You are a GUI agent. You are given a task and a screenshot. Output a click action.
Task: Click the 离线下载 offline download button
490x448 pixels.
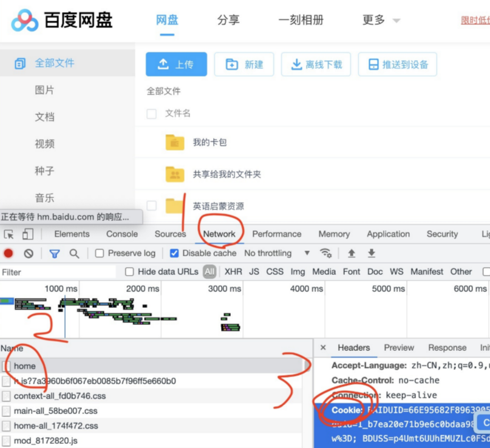point(316,64)
